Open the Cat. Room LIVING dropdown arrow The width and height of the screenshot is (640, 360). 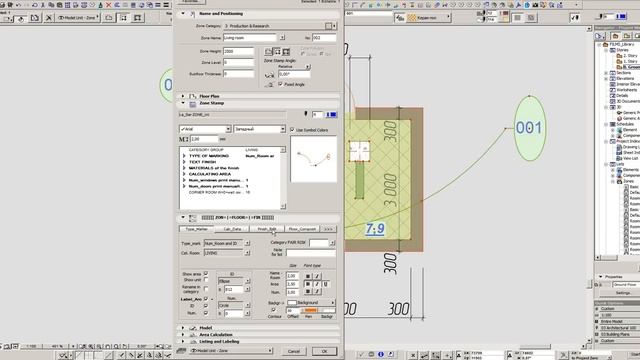click(247, 253)
